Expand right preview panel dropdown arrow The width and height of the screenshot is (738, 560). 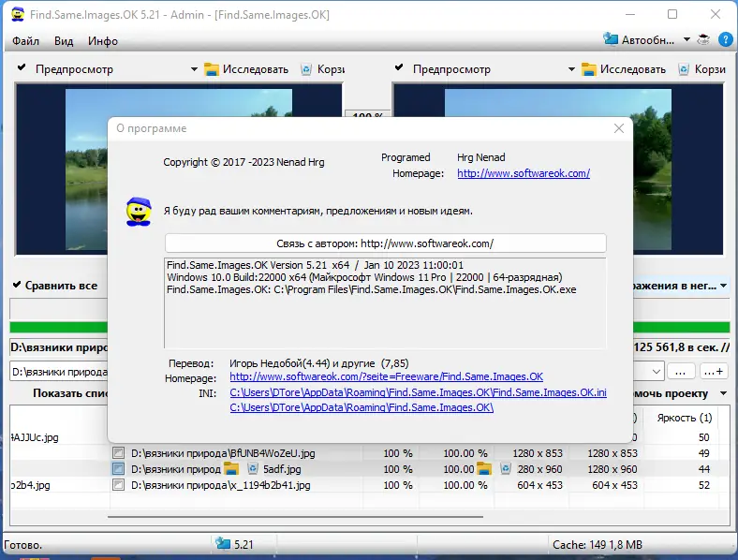click(x=571, y=69)
